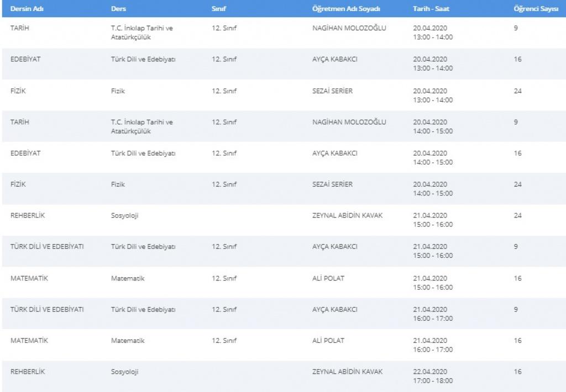Viewport: 566px width, 392px height.
Task: Click the first MATEMATİK lesson by Ali Polat
Action: [283, 282]
